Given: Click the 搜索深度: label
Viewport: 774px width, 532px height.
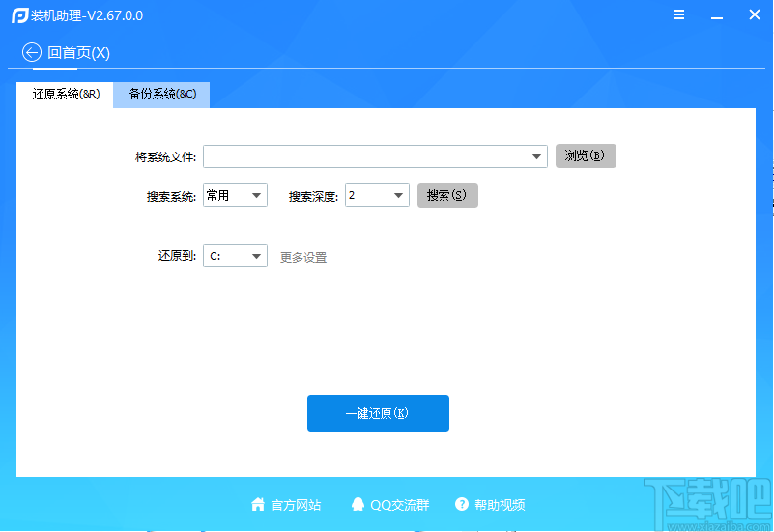Looking at the screenshot, I should coord(313,196).
